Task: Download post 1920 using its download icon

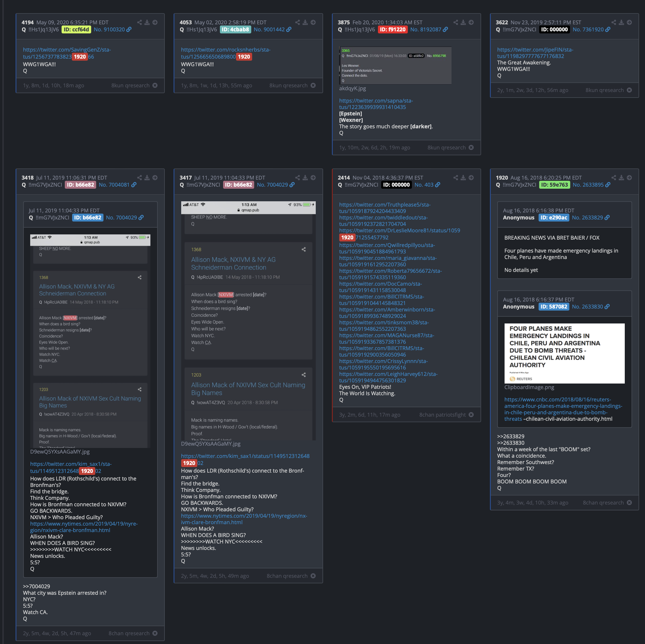Action: pos(621,178)
